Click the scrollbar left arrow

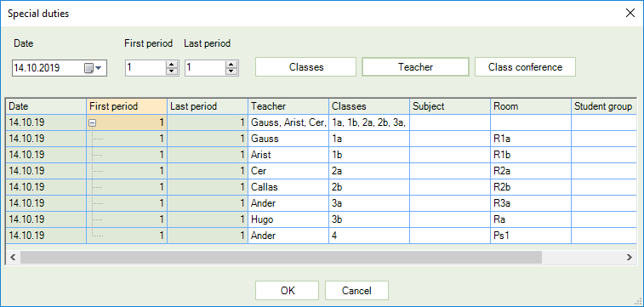point(12,258)
